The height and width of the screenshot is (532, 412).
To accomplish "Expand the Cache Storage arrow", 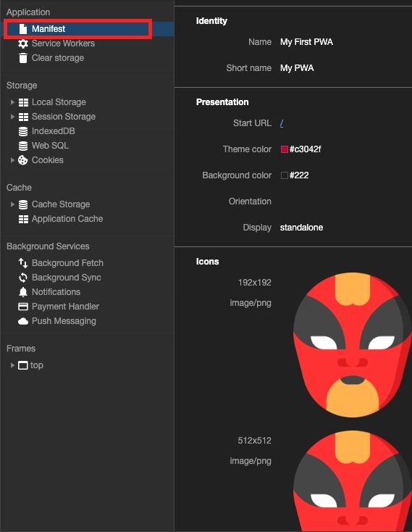I will (x=12, y=204).
